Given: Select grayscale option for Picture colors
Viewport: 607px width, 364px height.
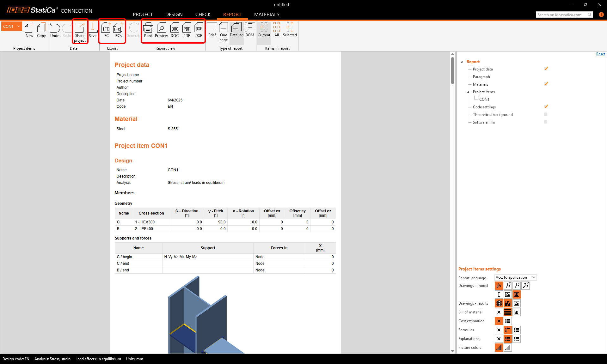Looking at the screenshot, I should [x=508, y=348].
